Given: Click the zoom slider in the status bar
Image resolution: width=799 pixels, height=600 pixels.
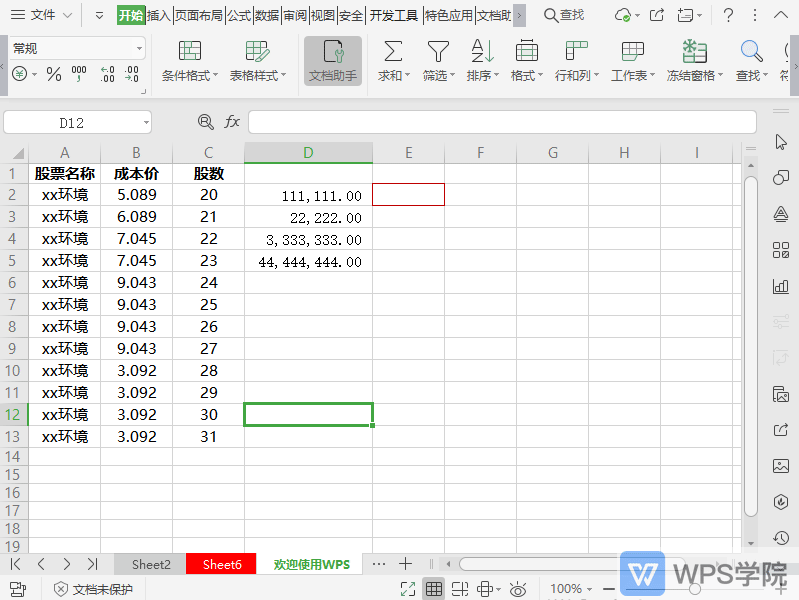Looking at the screenshot, I should click(694, 589).
